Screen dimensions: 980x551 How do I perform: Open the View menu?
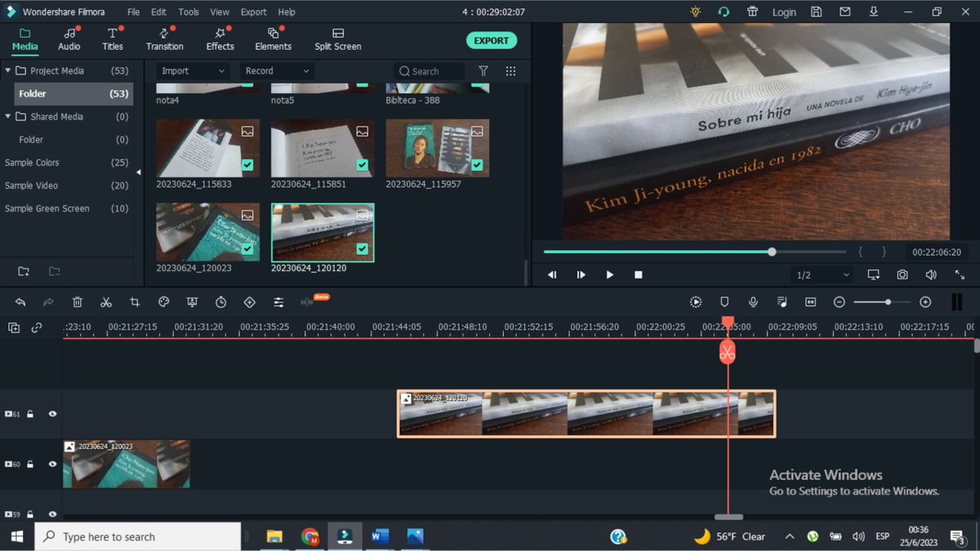tap(220, 12)
